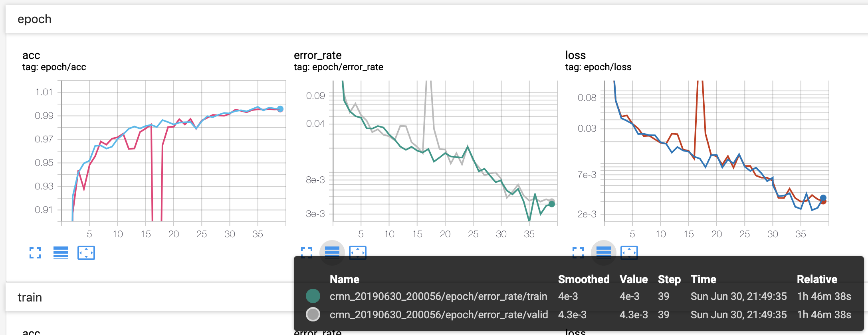Image resolution: width=868 pixels, height=335 pixels.
Task: Expand the error_rate chart to full size
Action: click(x=307, y=252)
